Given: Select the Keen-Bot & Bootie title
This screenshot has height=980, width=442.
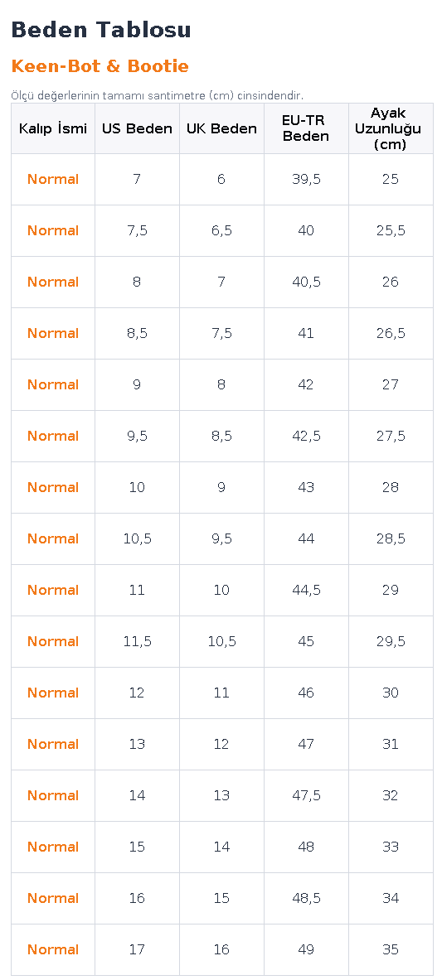Looking at the screenshot, I should 100,66.
